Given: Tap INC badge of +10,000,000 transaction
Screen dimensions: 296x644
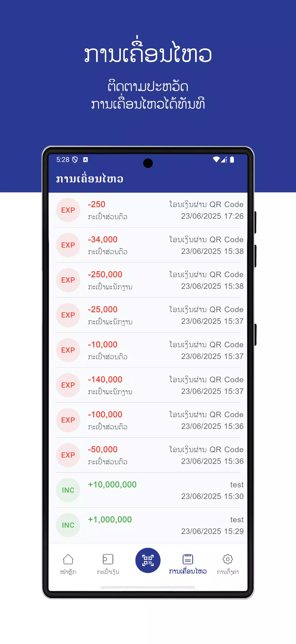Looking at the screenshot, I should pos(68,490).
